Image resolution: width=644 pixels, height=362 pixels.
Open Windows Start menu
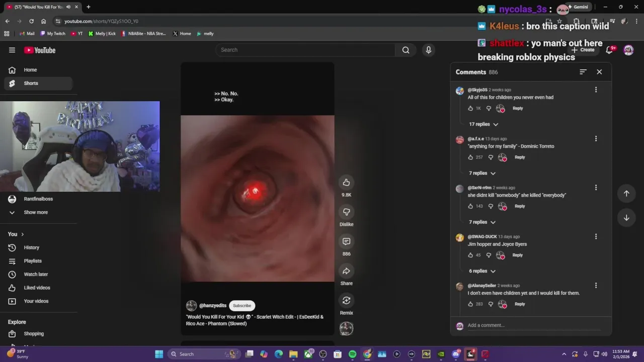(159, 354)
